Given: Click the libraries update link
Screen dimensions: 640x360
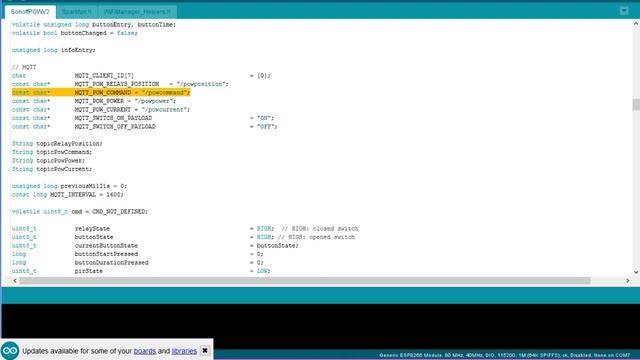Looking at the screenshot, I should pyautogui.click(x=184, y=351).
